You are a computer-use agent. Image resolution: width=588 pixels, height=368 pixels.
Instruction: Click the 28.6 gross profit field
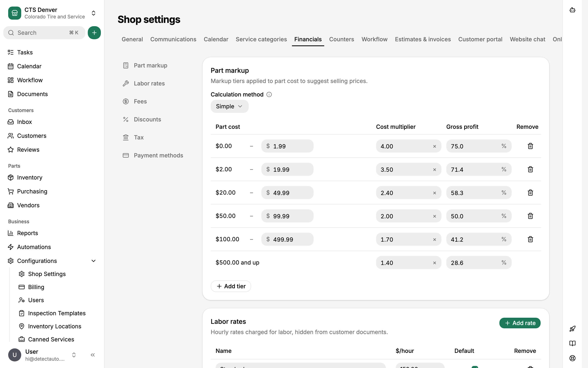click(479, 263)
